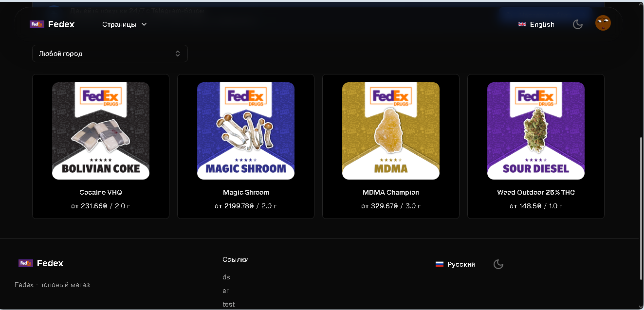Viewport: 644px width, 310px height.
Task: Open the Sour Diesel product image
Action: 536,131
